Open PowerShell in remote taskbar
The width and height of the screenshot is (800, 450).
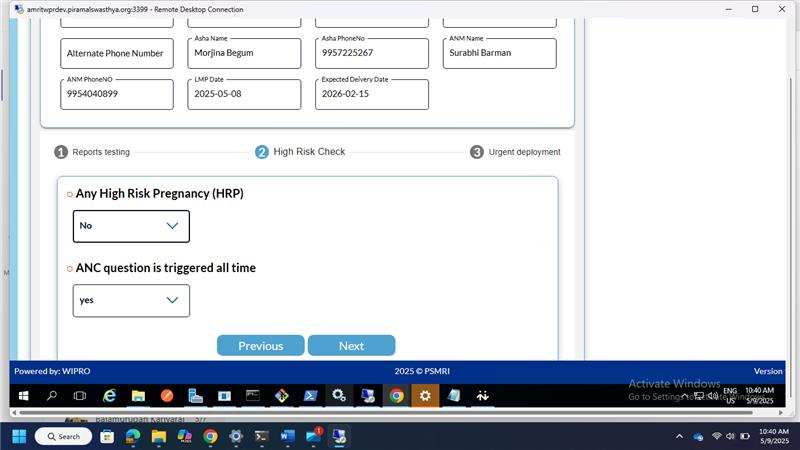pos(310,396)
